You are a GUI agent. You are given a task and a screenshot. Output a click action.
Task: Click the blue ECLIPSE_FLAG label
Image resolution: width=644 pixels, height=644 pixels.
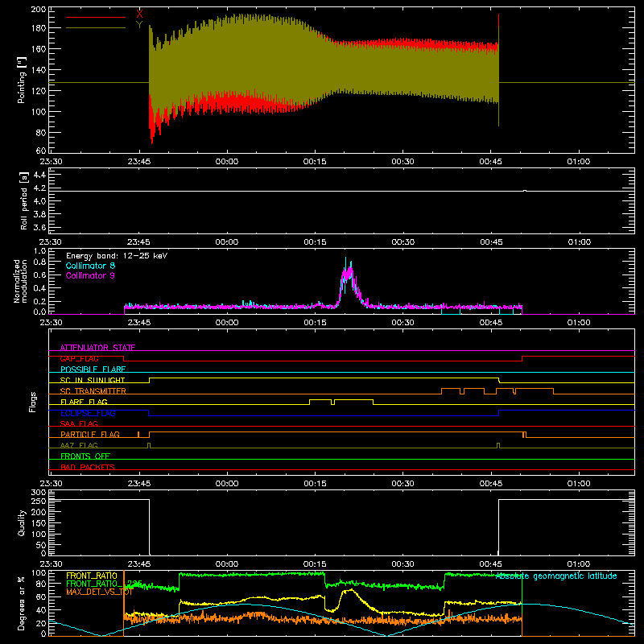88,413
